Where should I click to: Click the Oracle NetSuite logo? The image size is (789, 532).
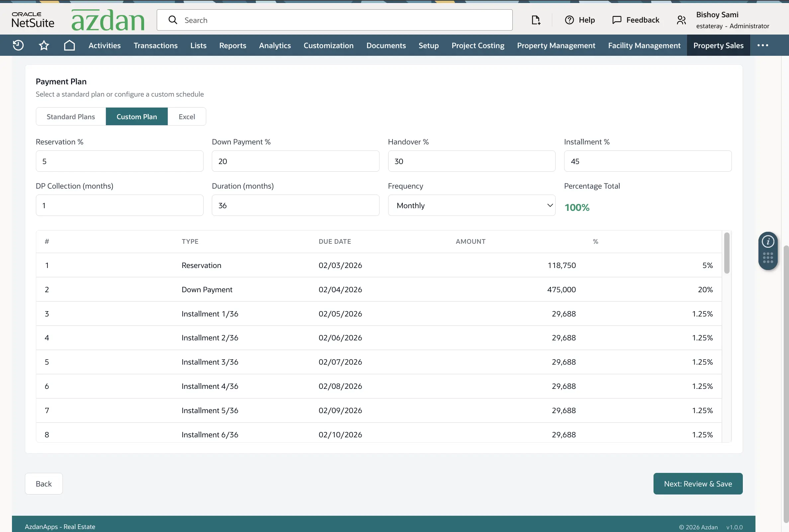[x=33, y=20]
